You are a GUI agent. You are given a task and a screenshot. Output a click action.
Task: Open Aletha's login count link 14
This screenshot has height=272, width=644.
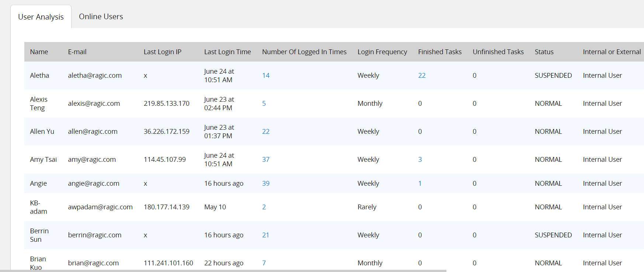[266, 76]
